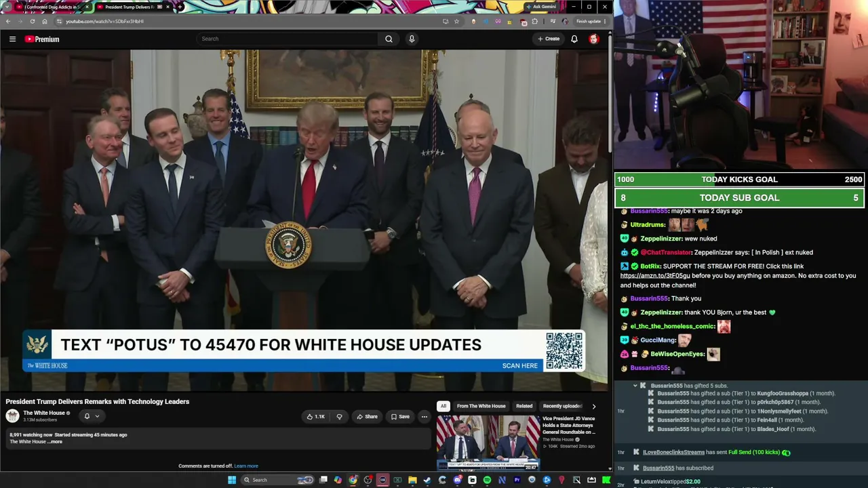The width and height of the screenshot is (868, 488).
Task: Open the YouTube account avatar menu
Action: pos(594,39)
